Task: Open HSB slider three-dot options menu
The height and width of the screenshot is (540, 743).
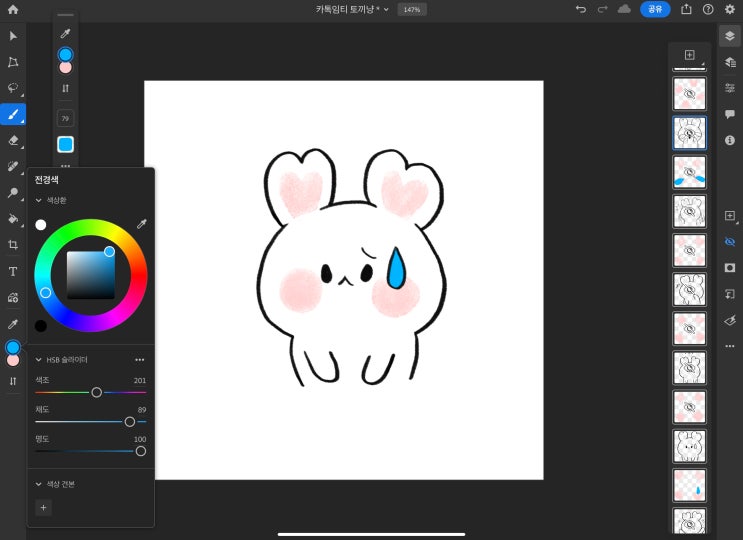Action: (140, 359)
